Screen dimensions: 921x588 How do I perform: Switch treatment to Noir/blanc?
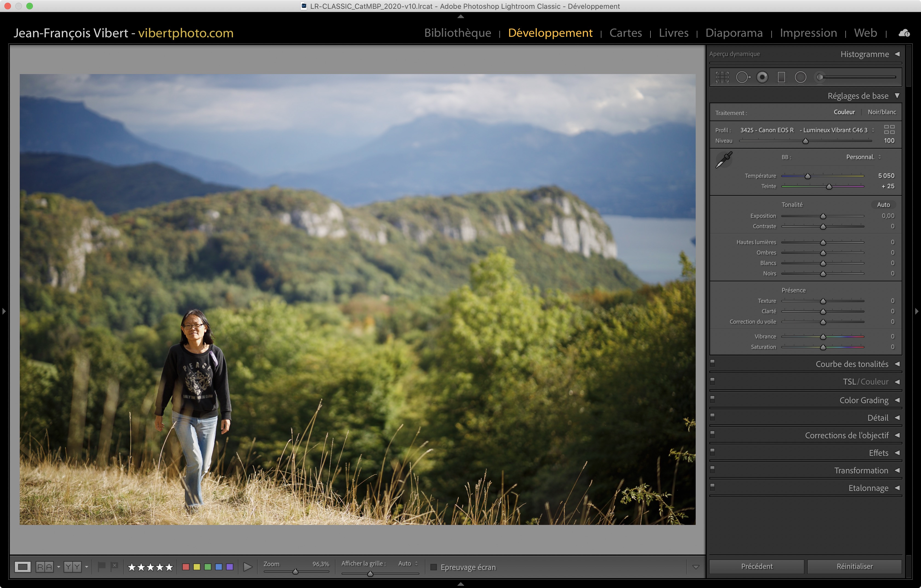881,112
